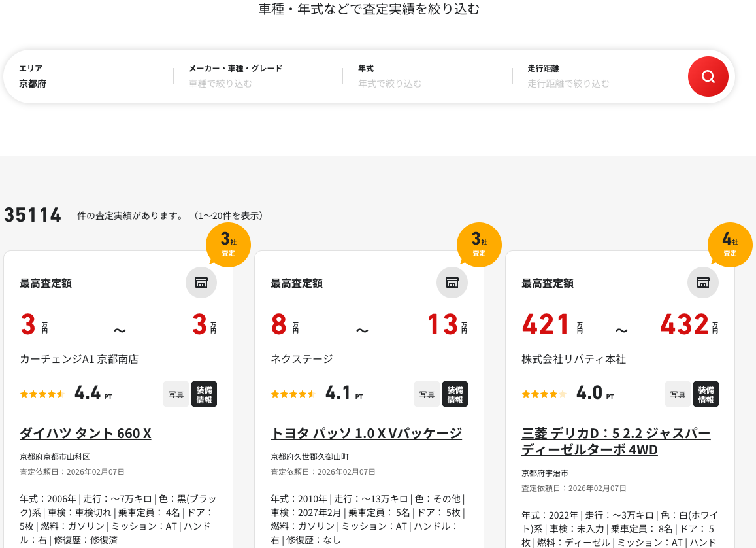Open the ダイハツ タント 660 X link
This screenshot has width=756, height=548.
coord(86,434)
